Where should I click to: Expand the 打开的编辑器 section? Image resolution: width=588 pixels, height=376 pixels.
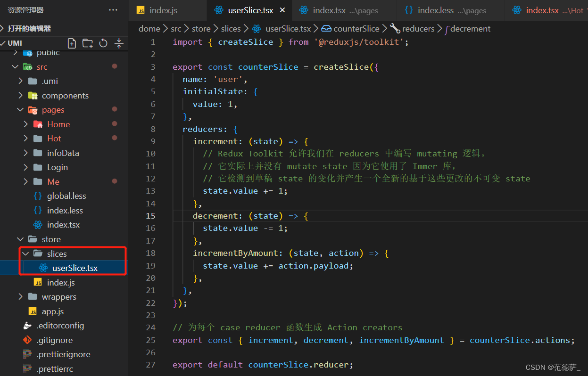click(x=29, y=28)
